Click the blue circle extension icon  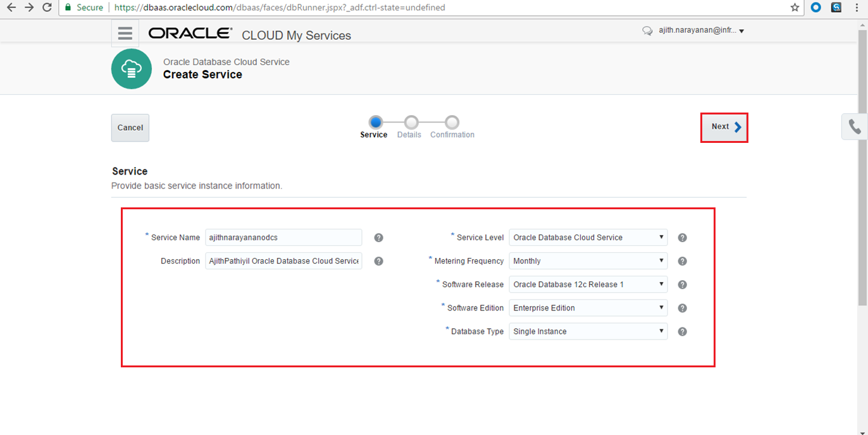point(816,8)
